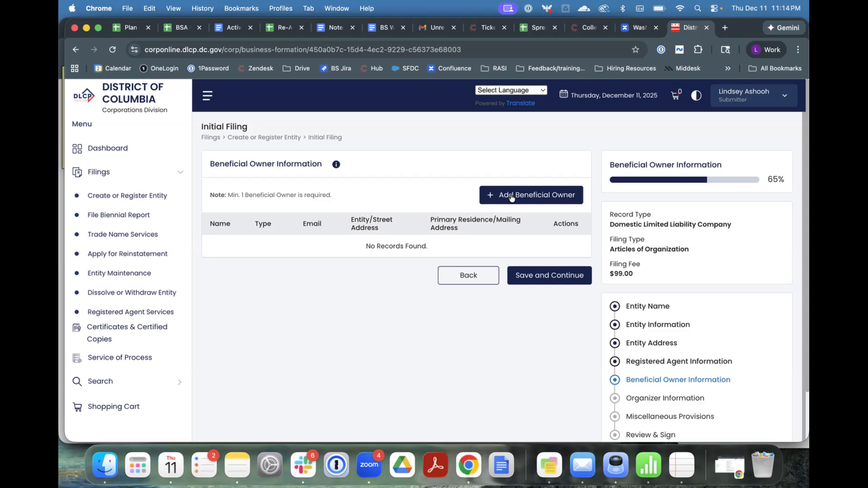Bookmark page with the star icon
The image size is (868, 488).
click(635, 50)
